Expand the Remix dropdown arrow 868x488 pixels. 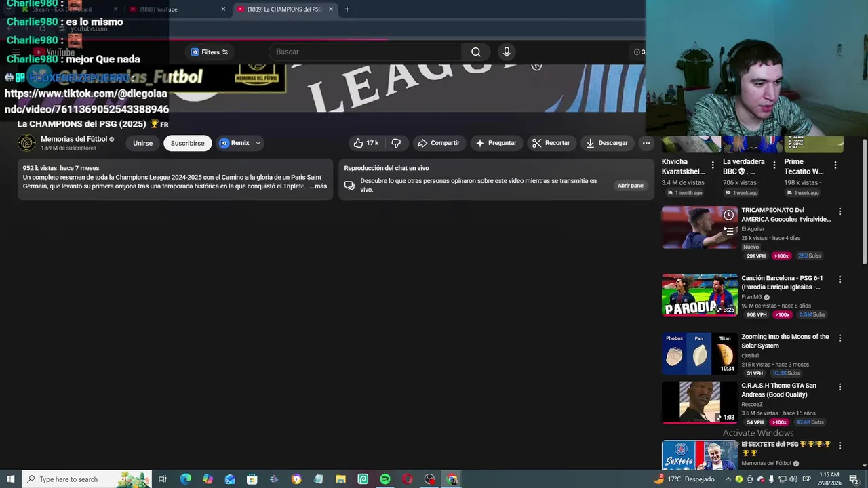click(x=258, y=143)
